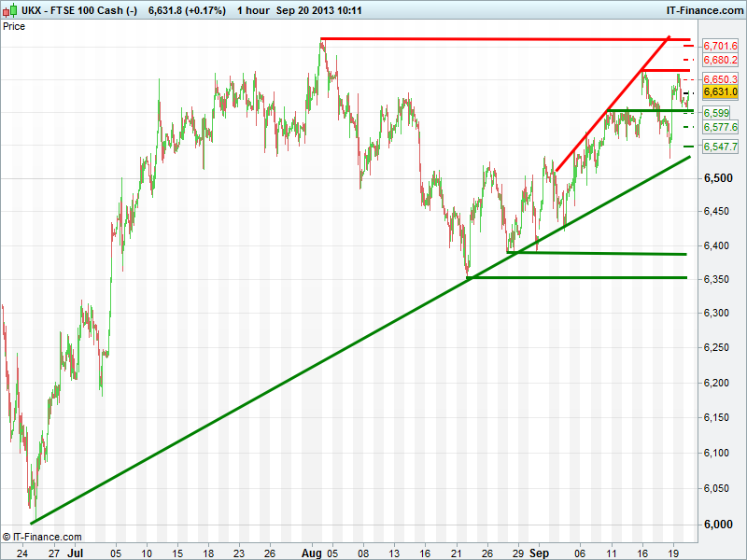Screen dimensions: 747x560
Task: Click the 6,250 price axis value
Action: click(x=718, y=347)
